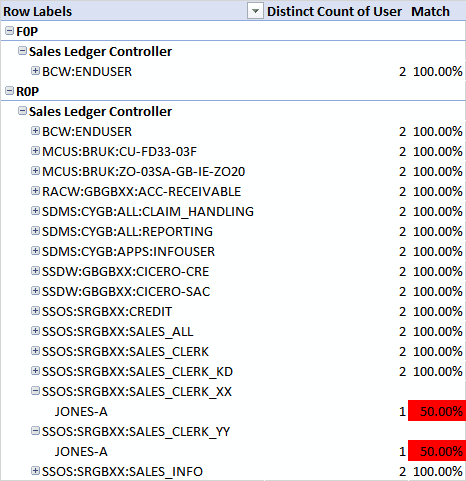Collapse SSOS:SRGBXX:SALES_CLERK_XX row

[35, 391]
